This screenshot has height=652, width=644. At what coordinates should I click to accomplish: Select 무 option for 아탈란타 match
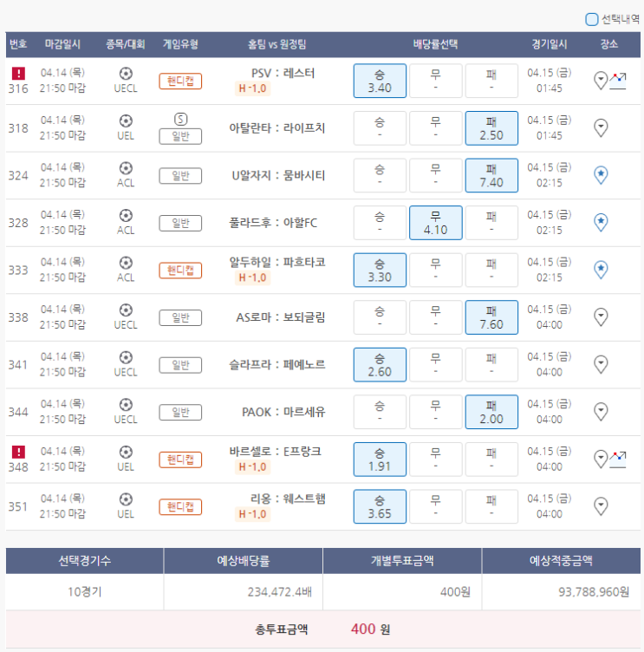(x=435, y=128)
